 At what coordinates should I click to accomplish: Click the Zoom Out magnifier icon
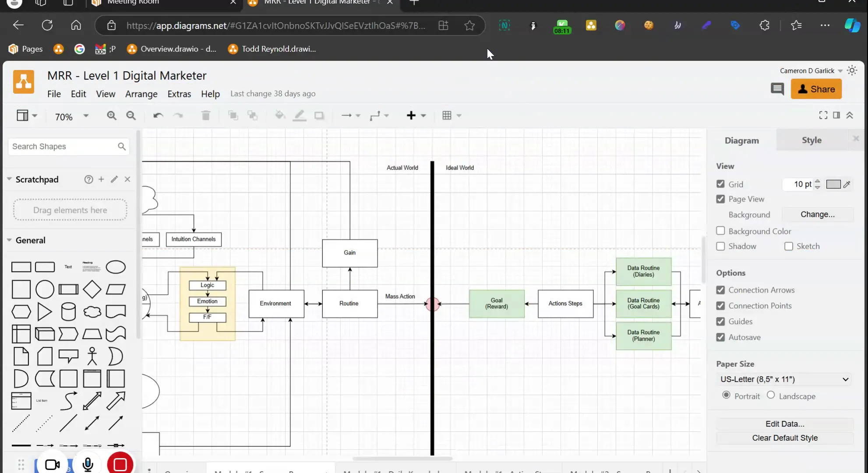[131, 116]
